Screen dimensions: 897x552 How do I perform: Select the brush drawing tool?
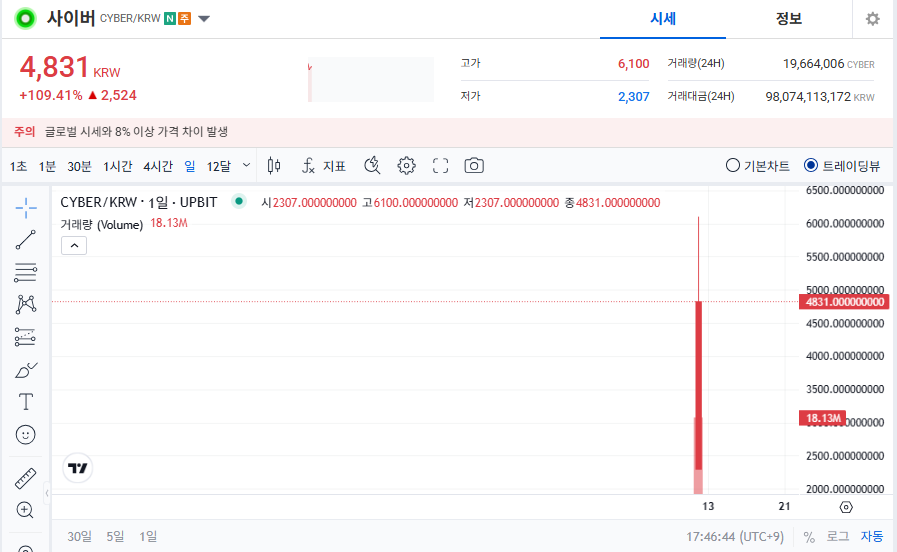coord(26,370)
